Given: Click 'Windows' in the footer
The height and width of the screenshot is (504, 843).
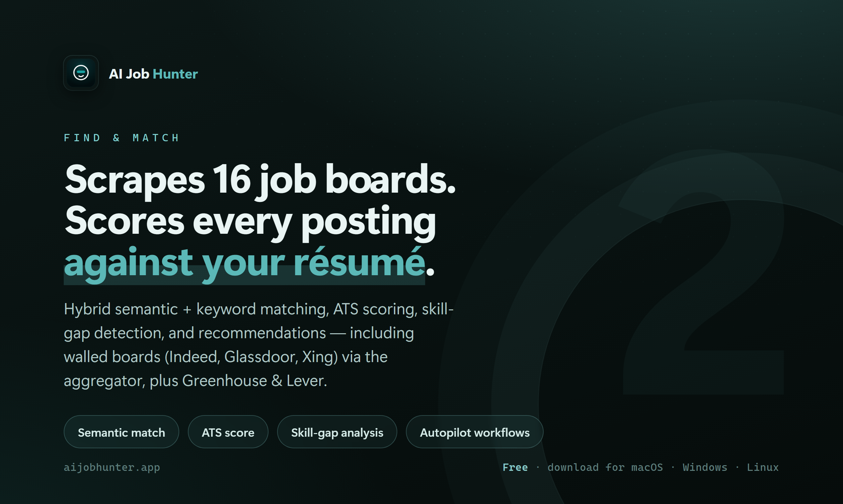Looking at the screenshot, I should click(x=705, y=467).
